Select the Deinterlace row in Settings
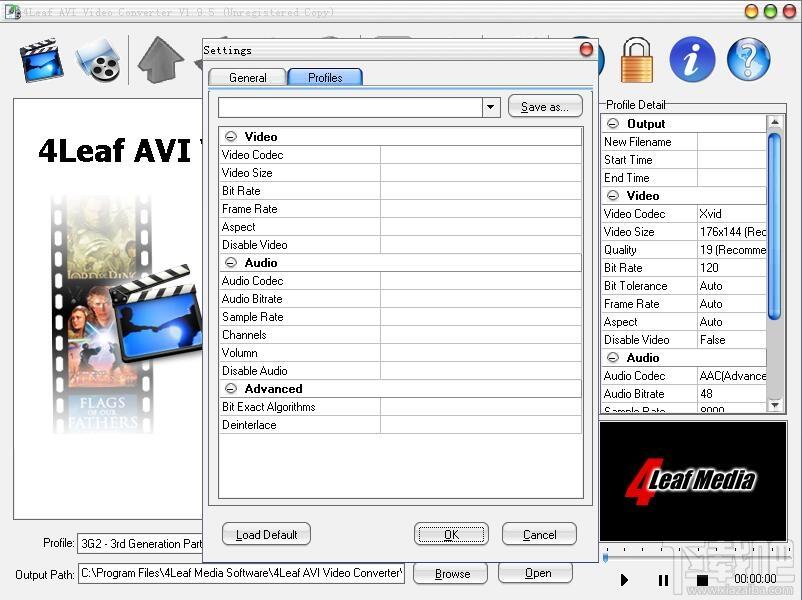Screen dimensions: 802x600 pyautogui.click(x=400, y=425)
